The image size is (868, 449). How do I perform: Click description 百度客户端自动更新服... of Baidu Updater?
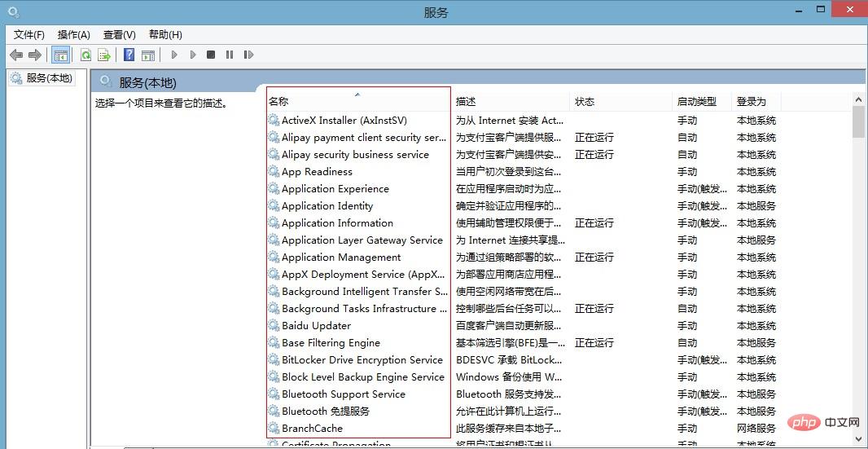coord(509,326)
